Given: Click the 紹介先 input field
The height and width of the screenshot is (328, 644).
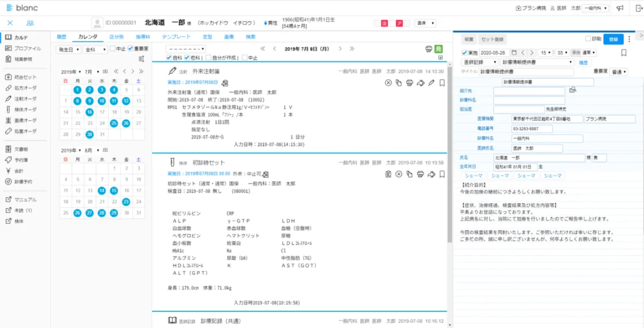Looking at the screenshot, I should point(529,90).
